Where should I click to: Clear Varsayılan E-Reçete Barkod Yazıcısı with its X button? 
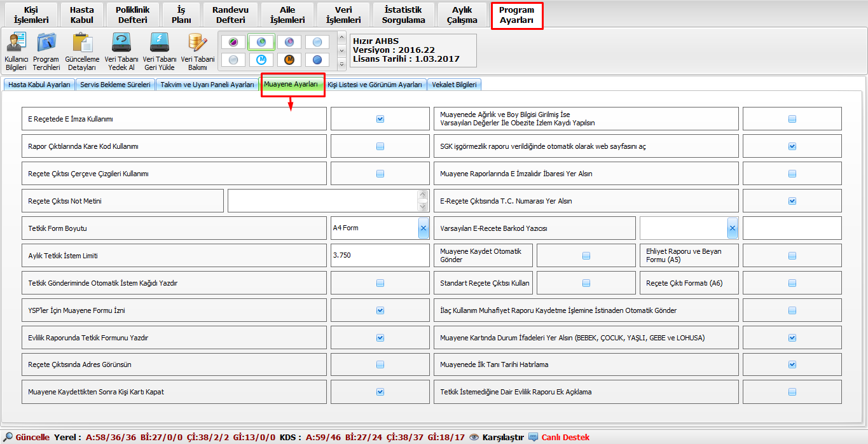coord(732,228)
